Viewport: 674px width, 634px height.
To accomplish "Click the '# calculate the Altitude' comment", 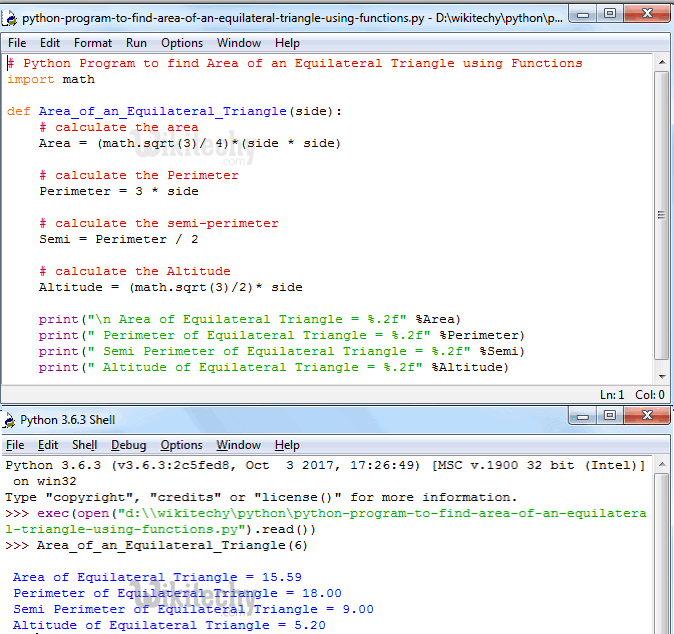I will click(x=135, y=271).
